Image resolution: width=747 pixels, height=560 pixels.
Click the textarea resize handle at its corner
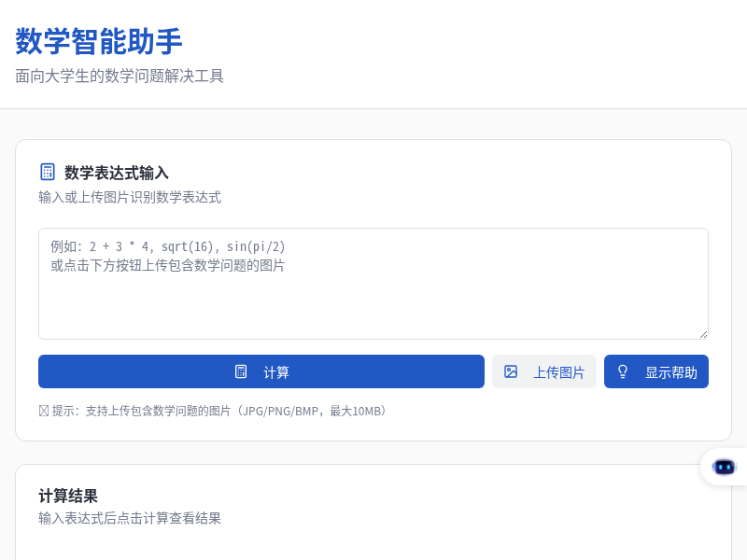(x=705, y=333)
